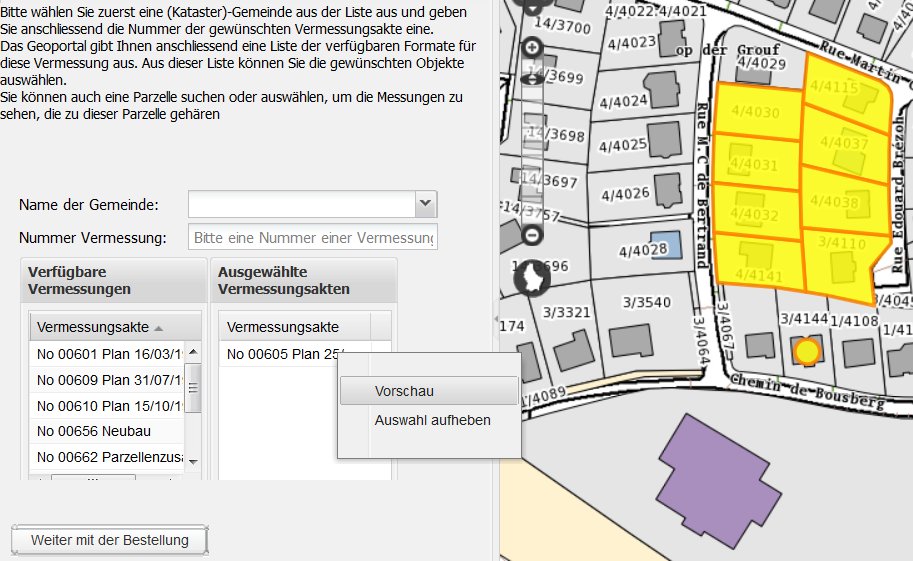Viewport: 913px width, 561px height.
Task: Click highlighted parcel 4/4032 on map
Action: click(756, 210)
